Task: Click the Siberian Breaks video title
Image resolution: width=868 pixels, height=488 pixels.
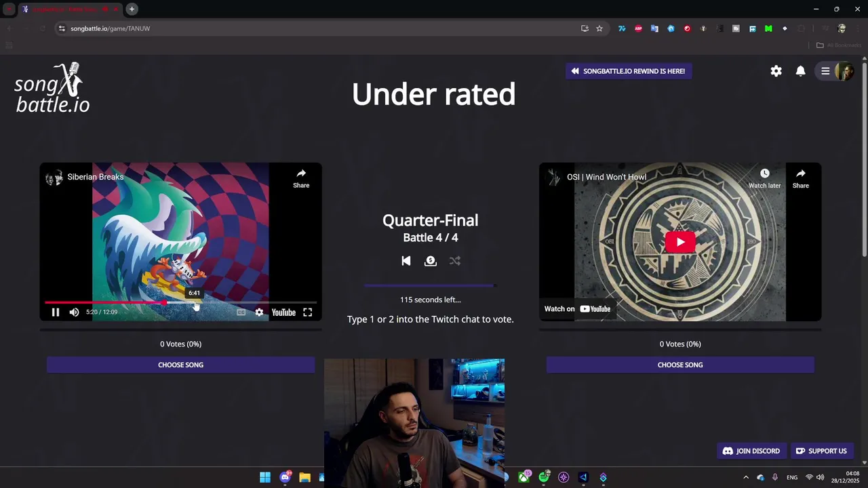Action: point(96,177)
